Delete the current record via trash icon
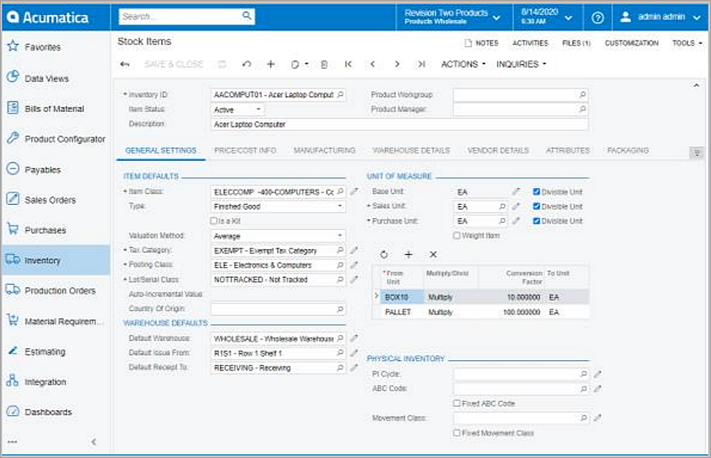This screenshot has width=711, height=458. [323, 64]
